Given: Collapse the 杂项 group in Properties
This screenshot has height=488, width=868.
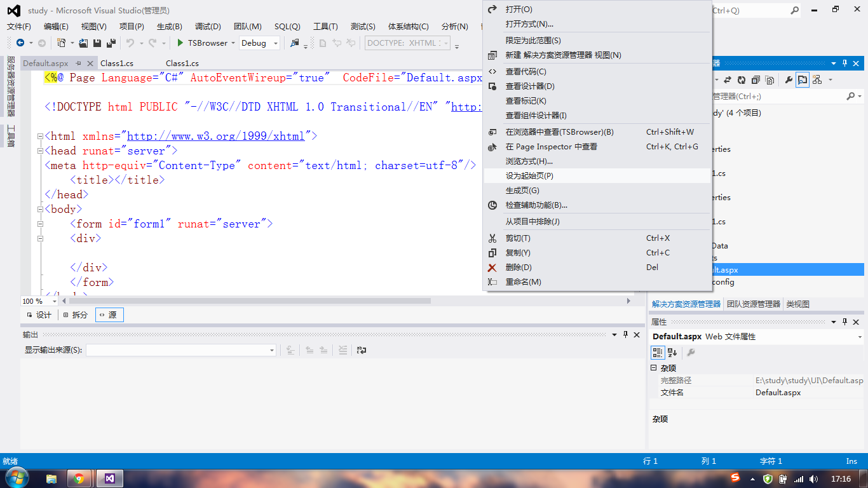Looking at the screenshot, I should [x=653, y=367].
